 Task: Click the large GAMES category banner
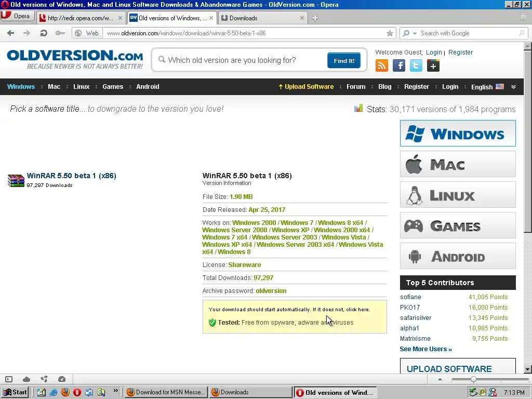tap(458, 225)
